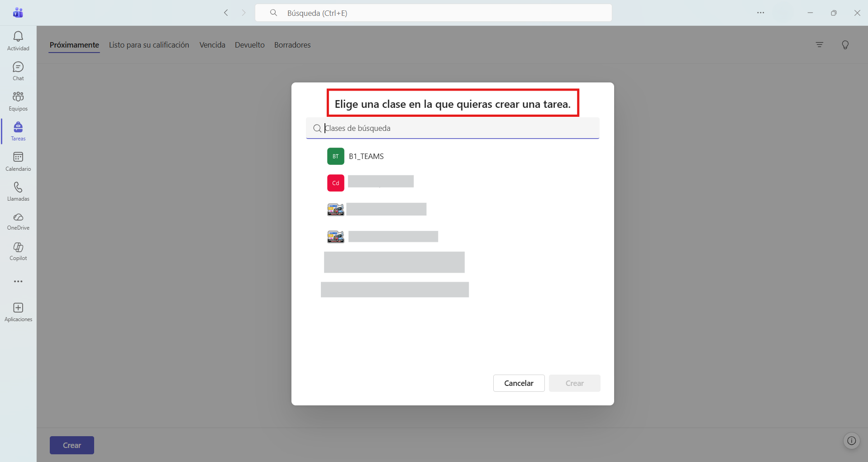Click the lightbulb tips icon

pos(845,45)
